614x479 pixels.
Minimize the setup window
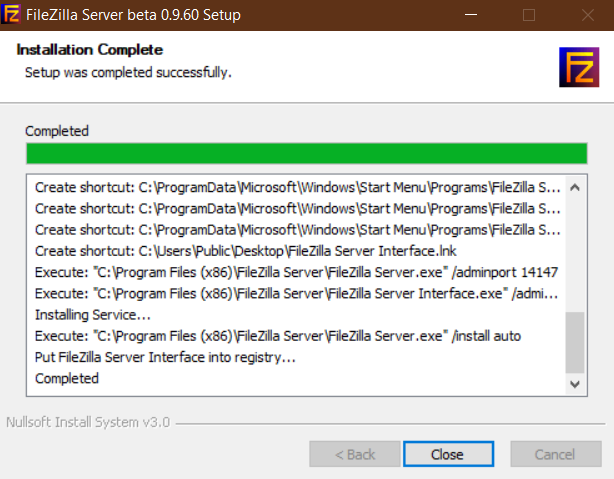(471, 15)
